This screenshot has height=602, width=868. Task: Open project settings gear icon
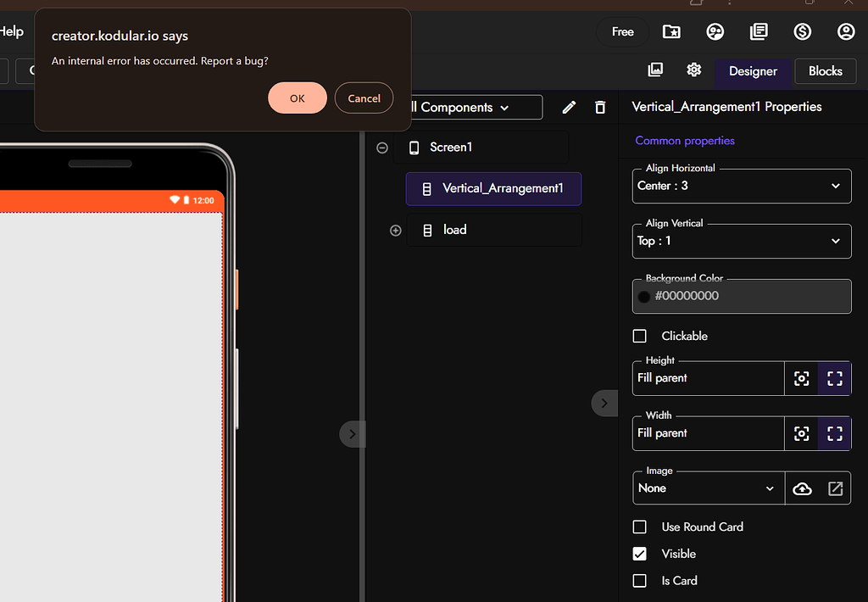(694, 70)
